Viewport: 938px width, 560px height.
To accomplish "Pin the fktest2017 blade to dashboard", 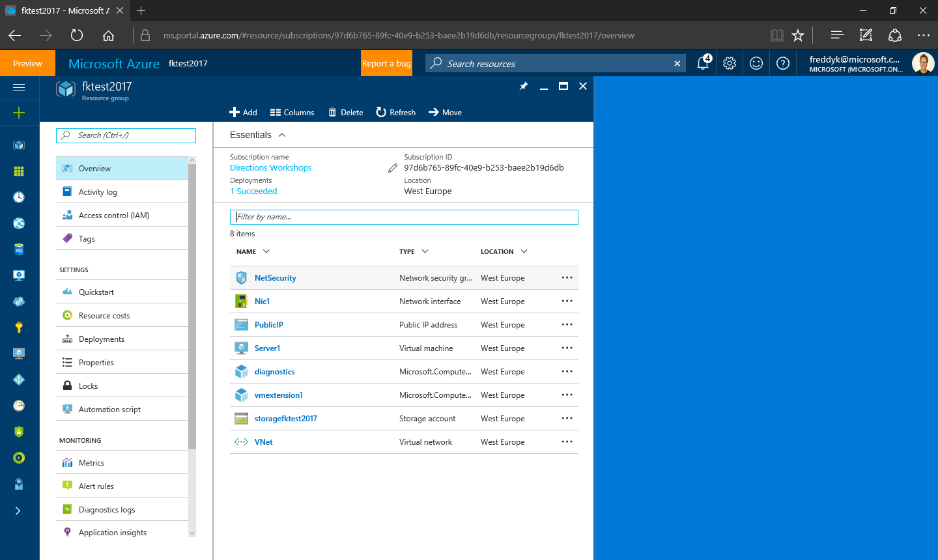I will (524, 86).
